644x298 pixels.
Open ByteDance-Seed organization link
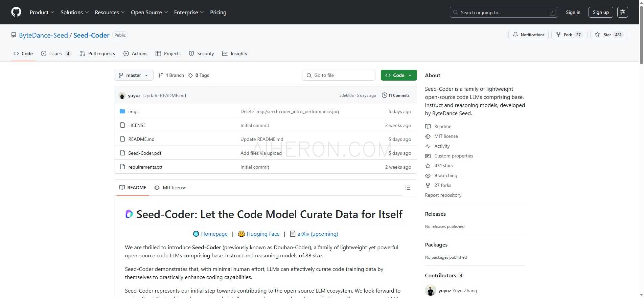click(43, 35)
